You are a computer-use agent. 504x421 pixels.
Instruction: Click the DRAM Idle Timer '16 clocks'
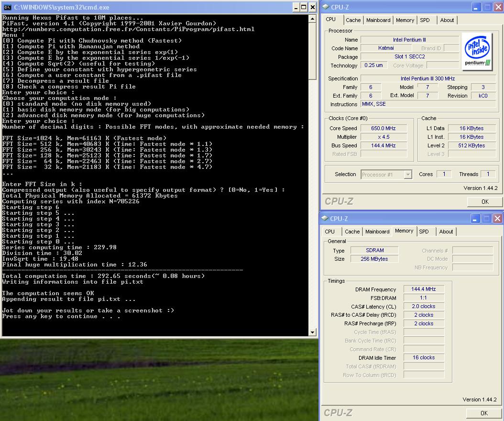(x=424, y=358)
